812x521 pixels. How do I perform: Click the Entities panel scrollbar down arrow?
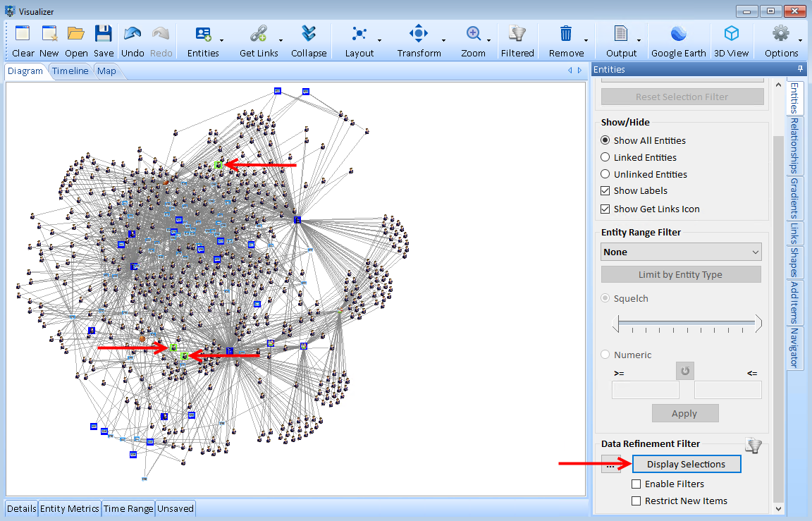click(x=778, y=508)
